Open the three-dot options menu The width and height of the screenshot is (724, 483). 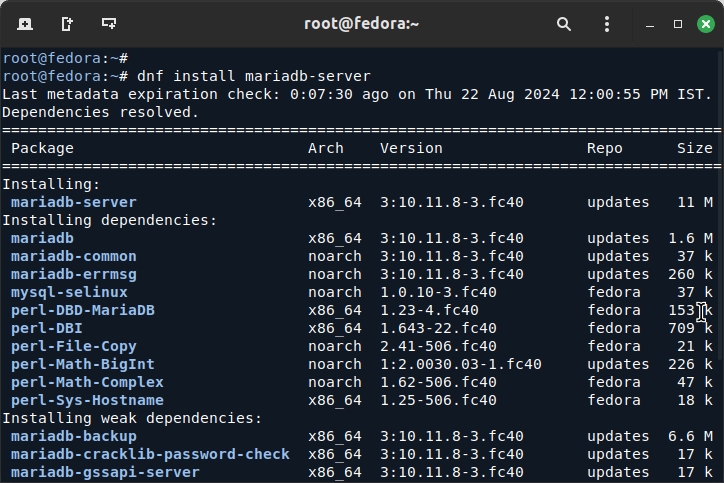click(x=607, y=24)
